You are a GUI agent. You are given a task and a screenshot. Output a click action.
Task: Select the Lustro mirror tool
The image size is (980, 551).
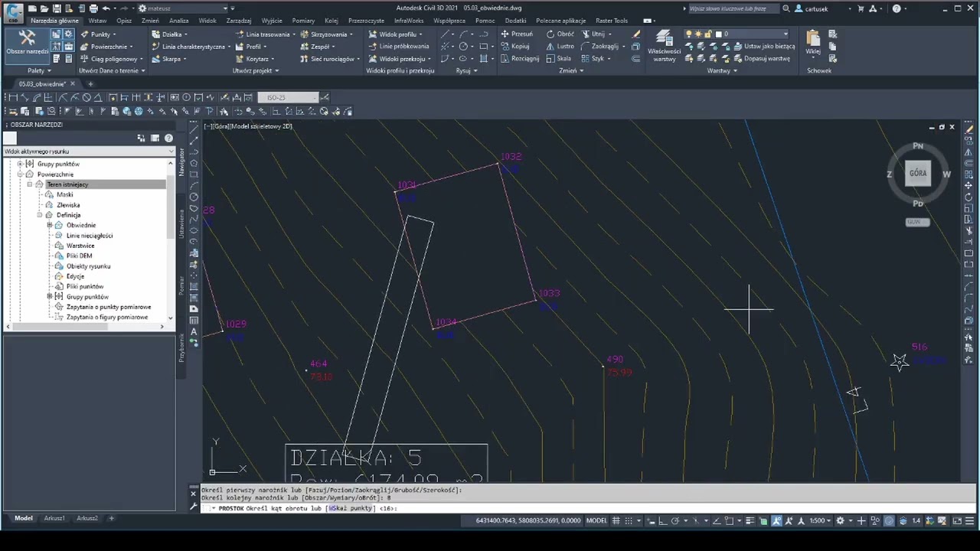pos(560,46)
